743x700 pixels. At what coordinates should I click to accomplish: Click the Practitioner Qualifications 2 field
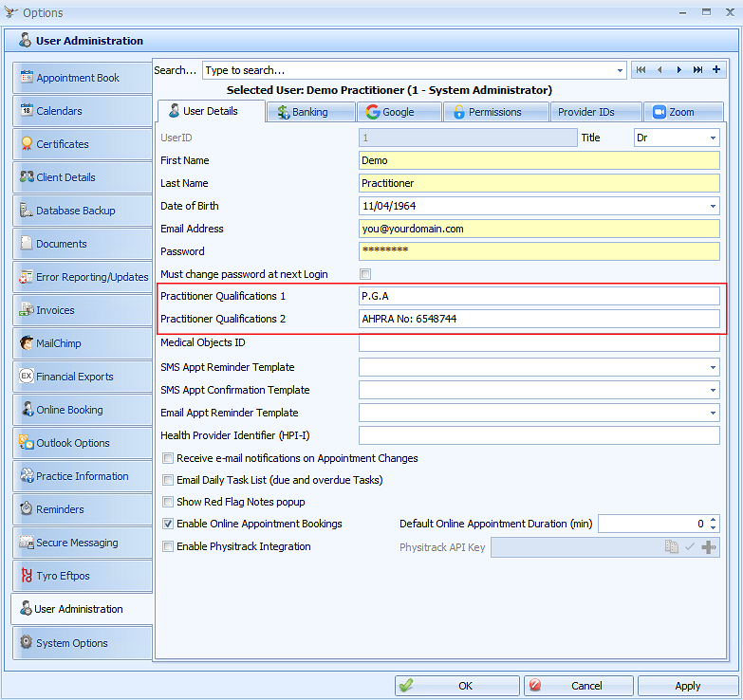coord(539,319)
